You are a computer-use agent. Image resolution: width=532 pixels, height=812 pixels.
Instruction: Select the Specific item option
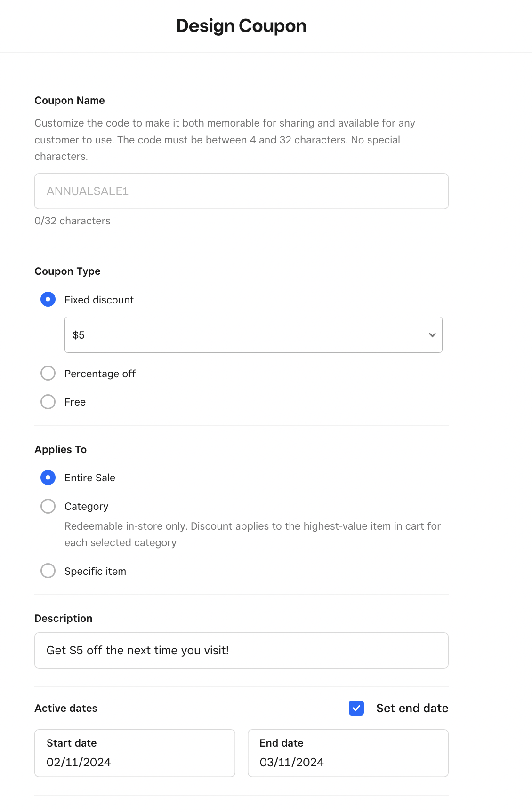pos(48,571)
